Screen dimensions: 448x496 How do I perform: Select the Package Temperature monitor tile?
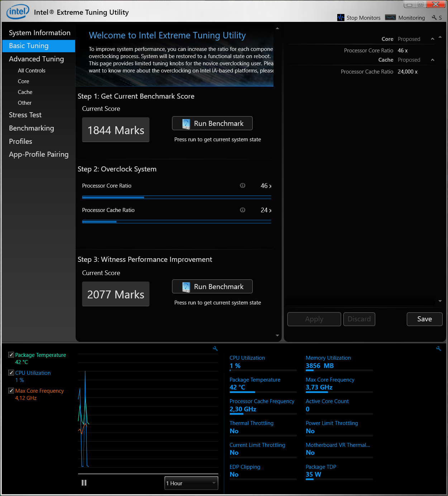(263, 384)
